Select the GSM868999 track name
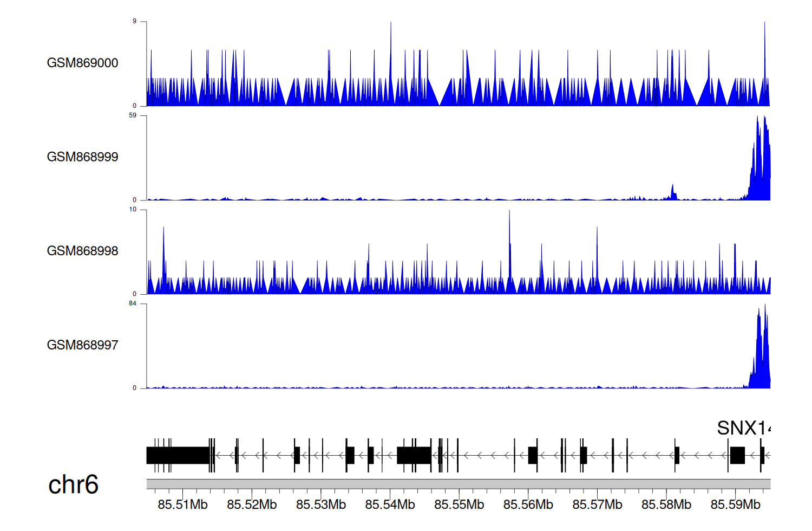 pos(82,157)
